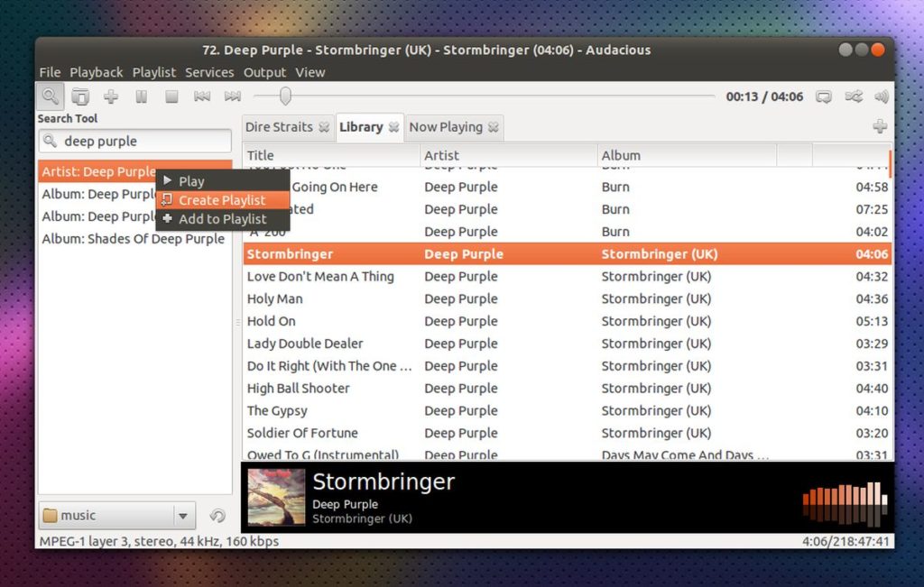Open the volume control speaker icon

click(x=880, y=96)
